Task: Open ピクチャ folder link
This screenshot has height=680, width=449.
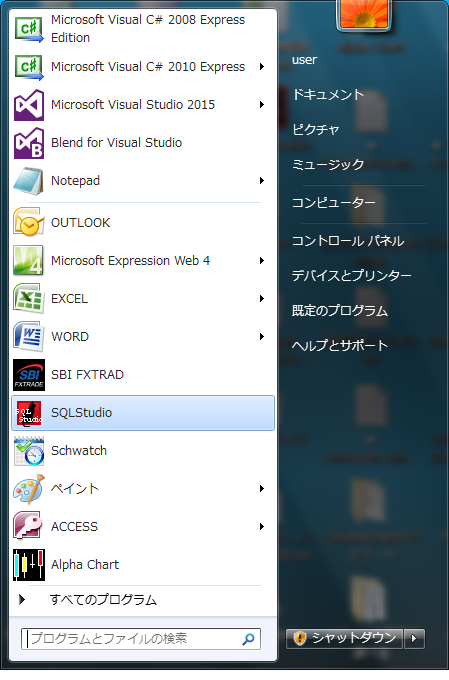Action: (315, 129)
